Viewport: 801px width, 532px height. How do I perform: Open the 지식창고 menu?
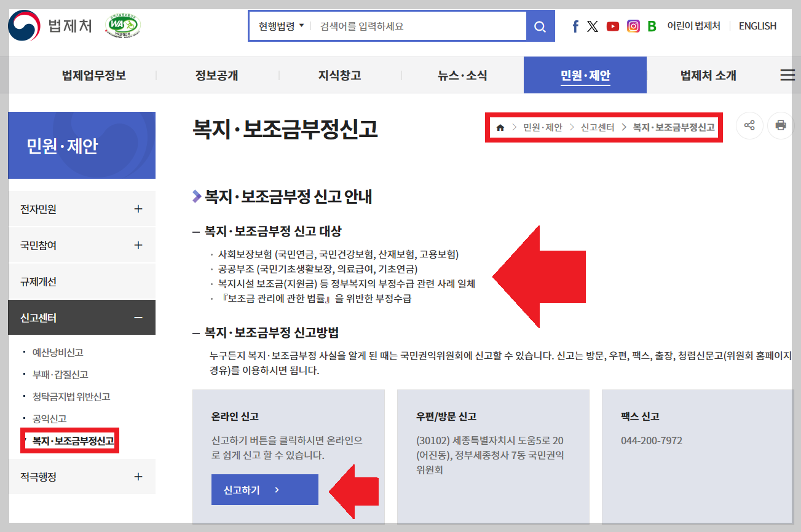(339, 76)
